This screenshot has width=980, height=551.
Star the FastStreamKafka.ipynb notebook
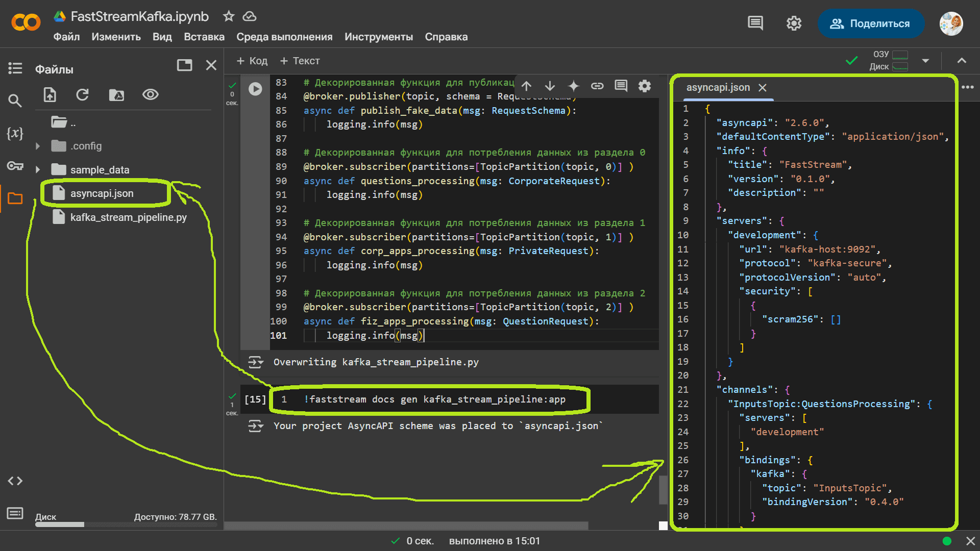click(228, 16)
